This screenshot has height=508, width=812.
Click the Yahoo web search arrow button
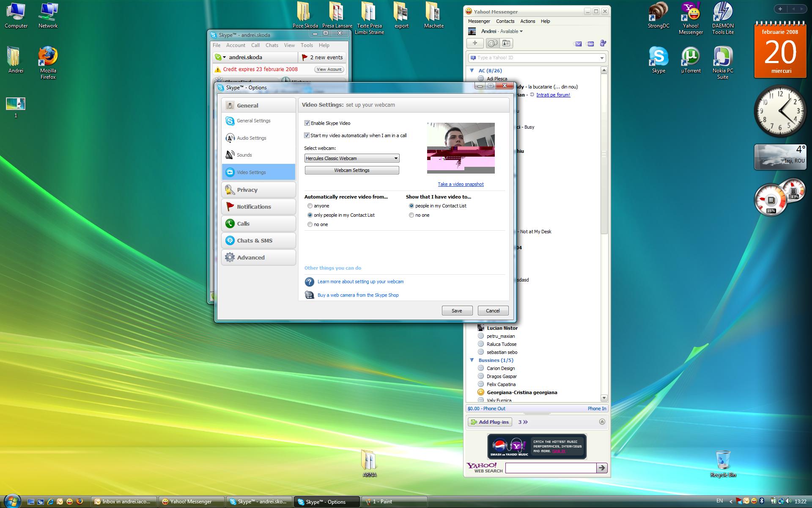(602, 468)
